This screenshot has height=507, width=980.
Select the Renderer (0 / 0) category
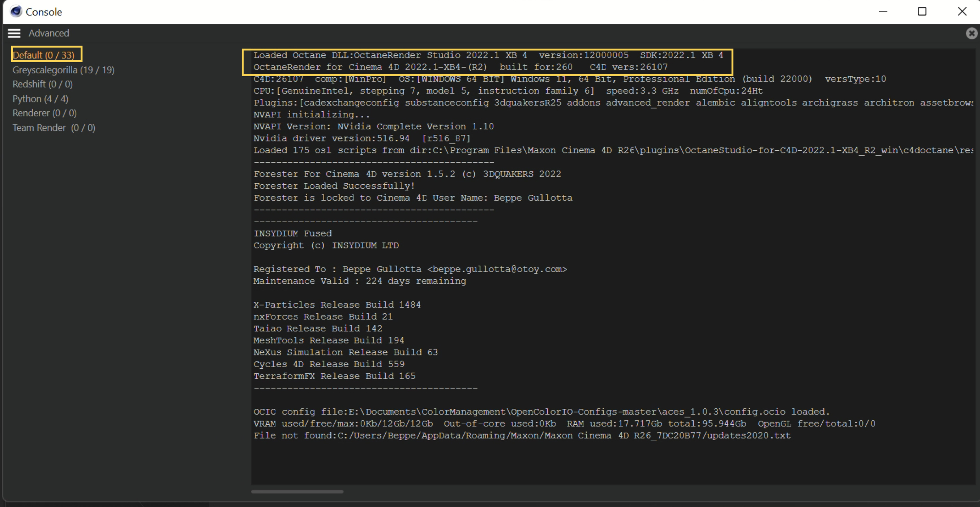click(x=44, y=113)
